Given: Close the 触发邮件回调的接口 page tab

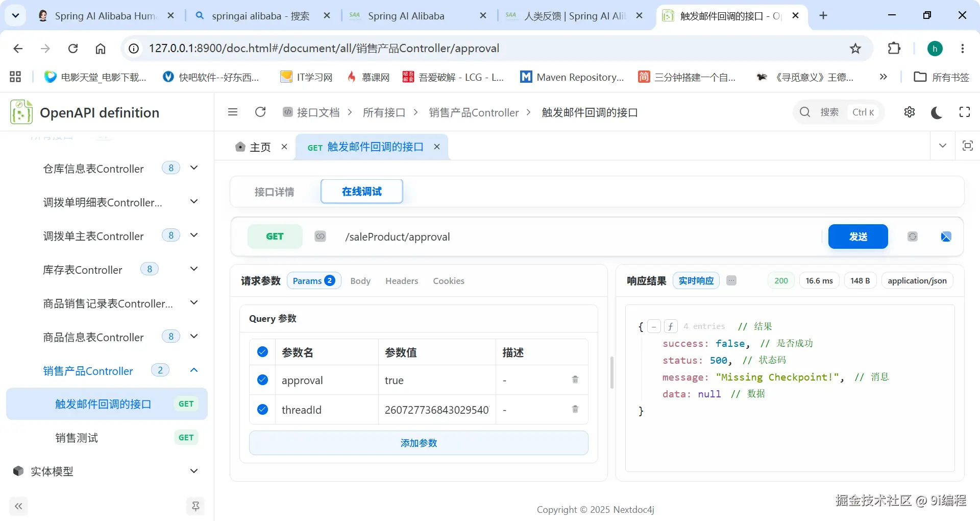Looking at the screenshot, I should (437, 147).
